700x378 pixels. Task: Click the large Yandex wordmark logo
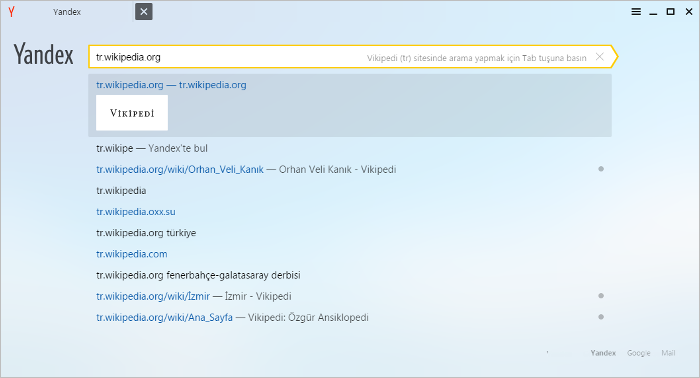(43, 55)
